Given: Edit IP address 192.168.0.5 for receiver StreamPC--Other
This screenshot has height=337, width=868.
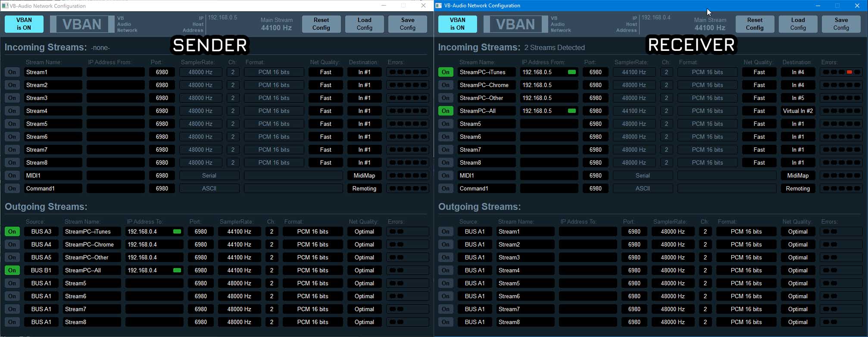Looking at the screenshot, I should click(549, 98).
